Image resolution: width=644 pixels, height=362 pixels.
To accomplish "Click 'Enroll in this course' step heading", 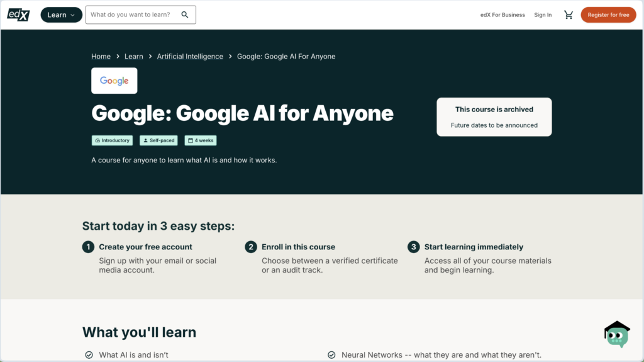I will 298,247.
